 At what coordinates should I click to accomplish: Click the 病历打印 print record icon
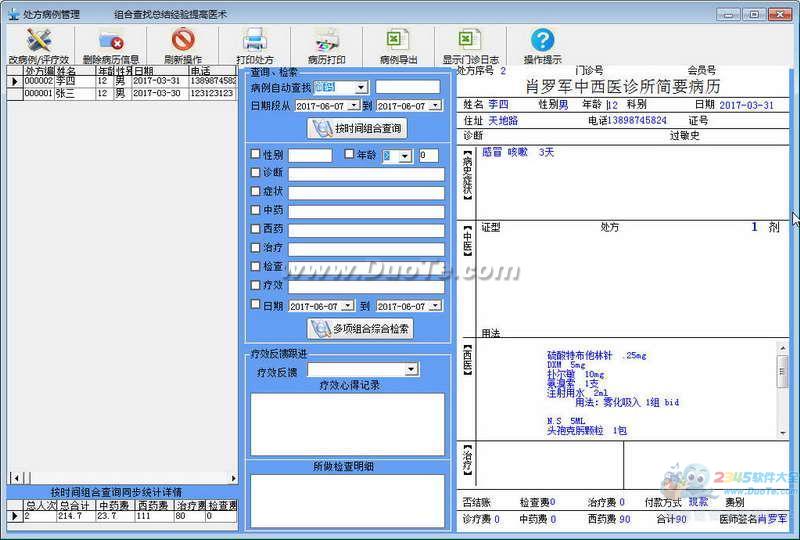327,41
